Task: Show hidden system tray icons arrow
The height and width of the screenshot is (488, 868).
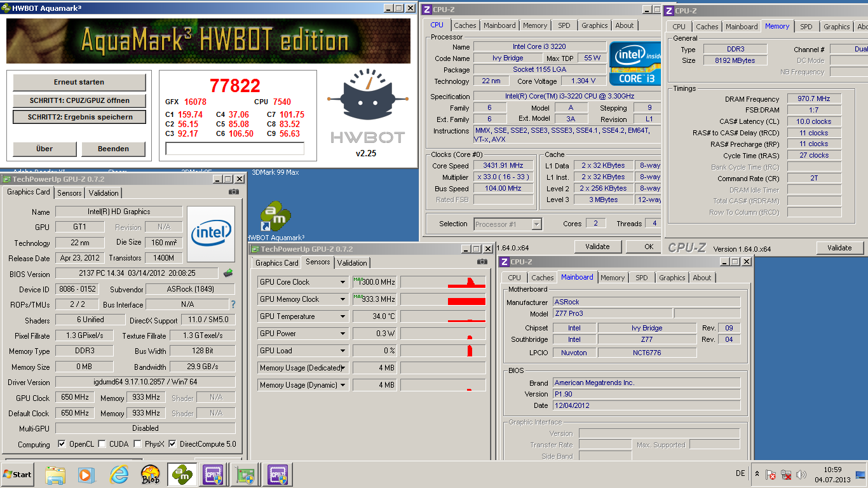Action: point(757,475)
